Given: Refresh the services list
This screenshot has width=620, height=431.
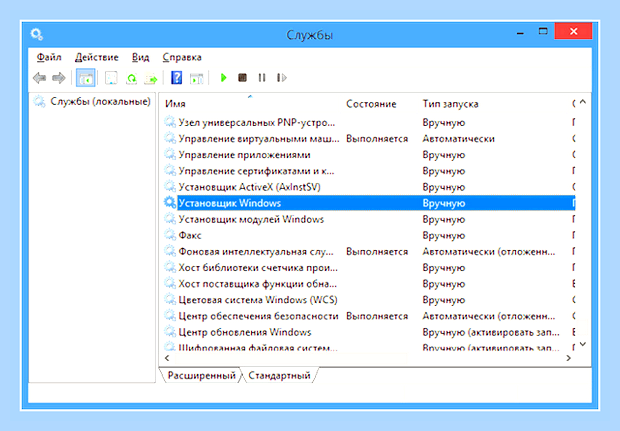Looking at the screenshot, I should pyautogui.click(x=132, y=78).
